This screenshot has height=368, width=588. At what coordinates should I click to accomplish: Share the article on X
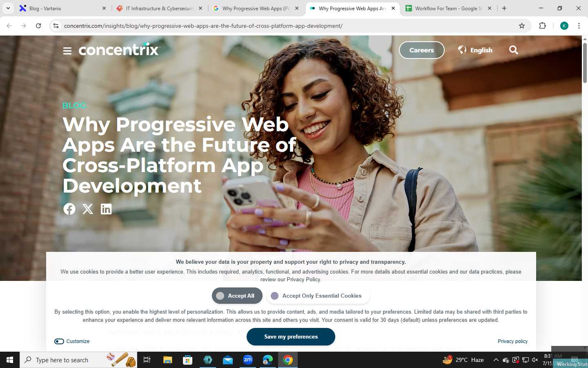pos(88,209)
